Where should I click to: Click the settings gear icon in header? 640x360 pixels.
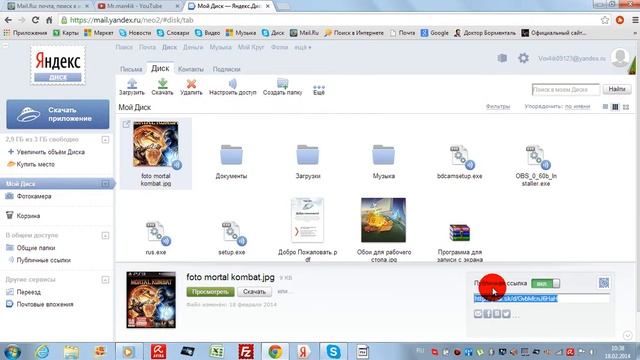tap(523, 58)
